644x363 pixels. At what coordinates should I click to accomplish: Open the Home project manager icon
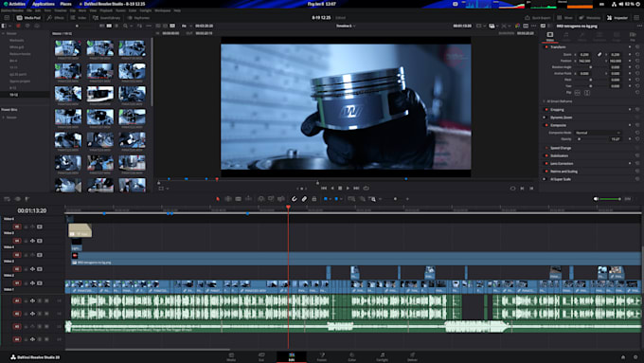coord(623,357)
